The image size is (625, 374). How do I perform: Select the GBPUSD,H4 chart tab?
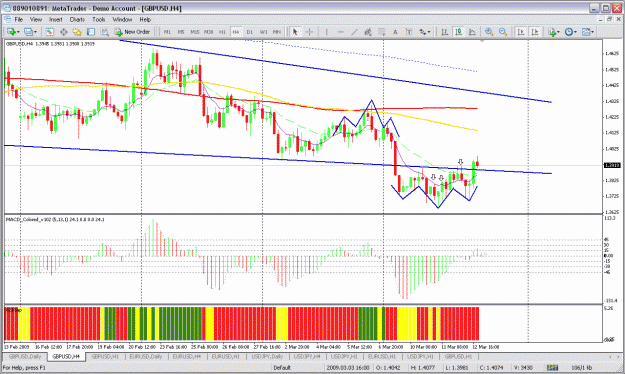(x=66, y=357)
